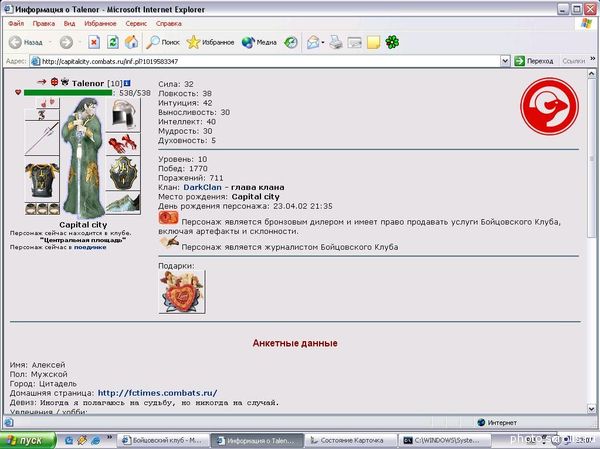Print the page with printer icon

[x=336, y=42]
